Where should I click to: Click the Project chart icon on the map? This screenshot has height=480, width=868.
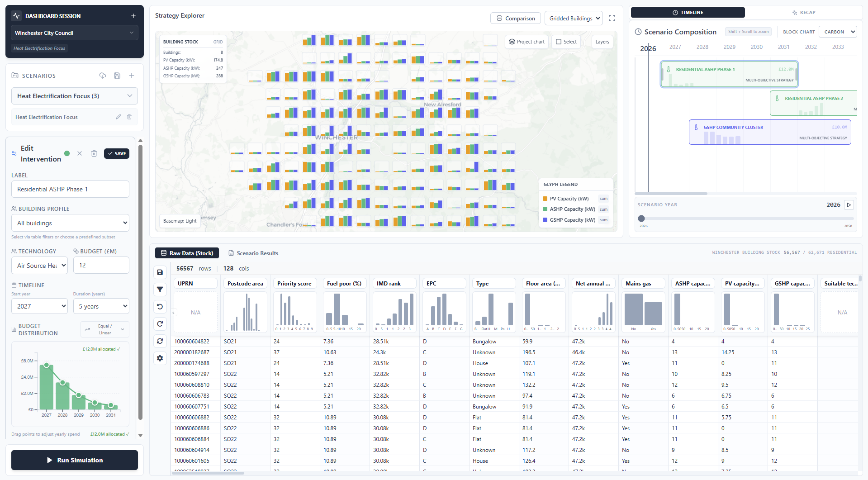coord(526,42)
